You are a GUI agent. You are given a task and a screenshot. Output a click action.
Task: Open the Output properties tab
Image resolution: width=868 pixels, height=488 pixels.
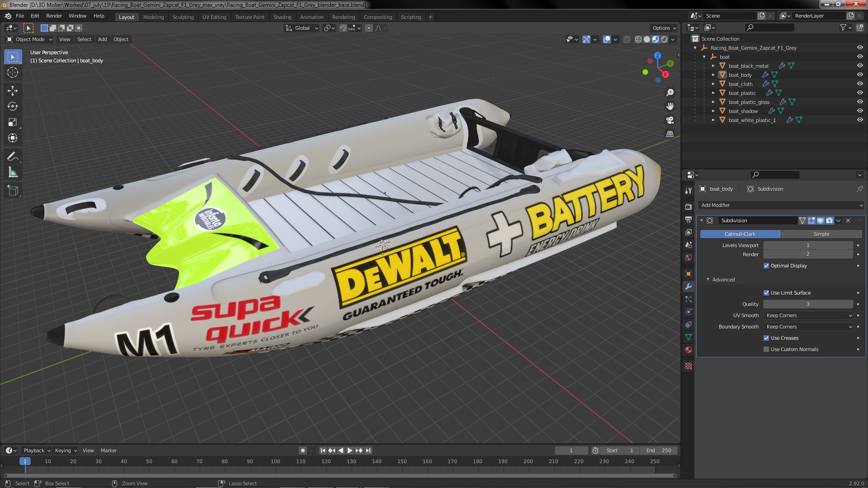coord(689,220)
